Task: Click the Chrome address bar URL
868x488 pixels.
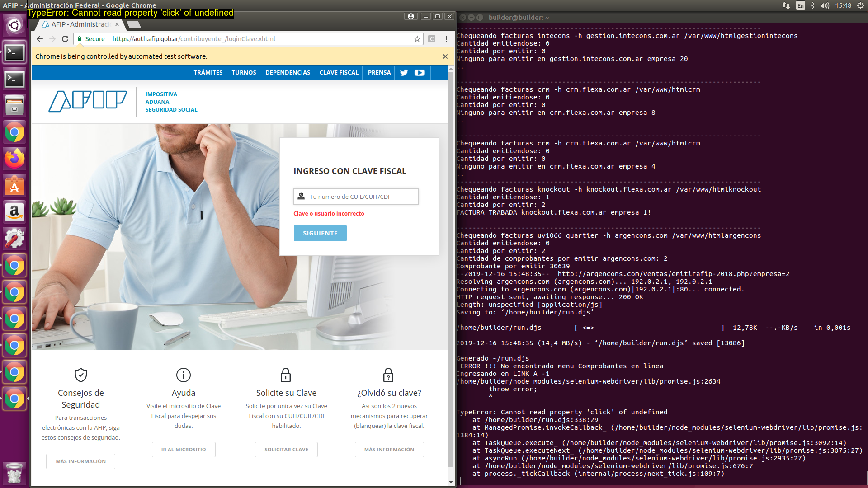Action: [193, 39]
